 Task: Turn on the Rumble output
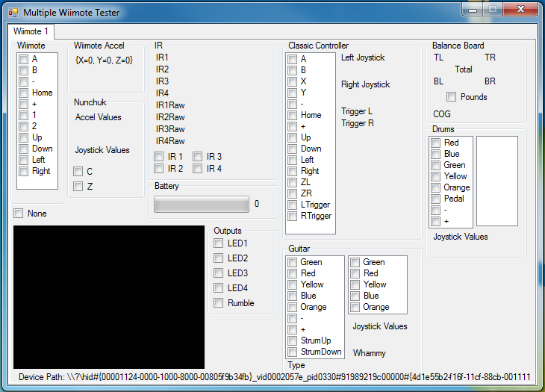tap(218, 303)
